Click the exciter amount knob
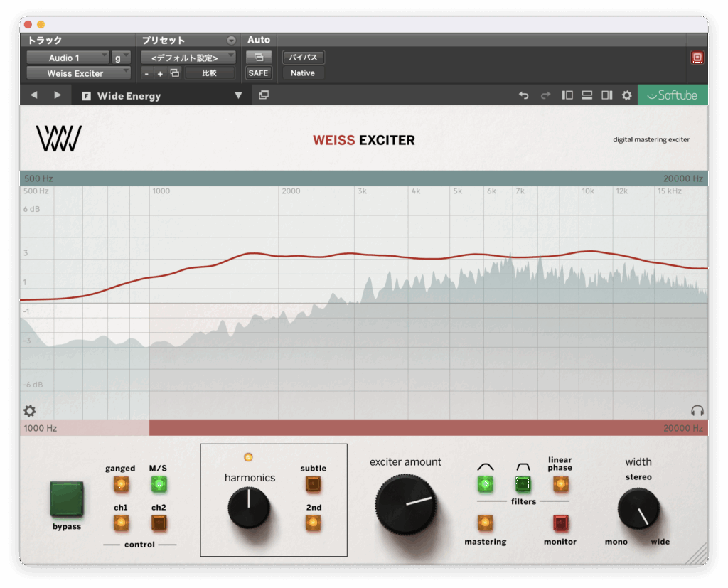The image size is (728, 588). (x=406, y=504)
